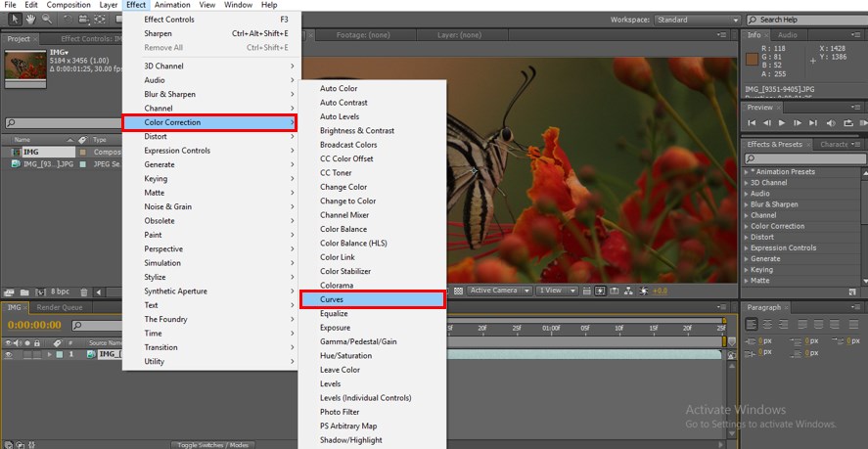Select the Unified Camera tool
The height and width of the screenshot is (449, 868).
[x=83, y=19]
